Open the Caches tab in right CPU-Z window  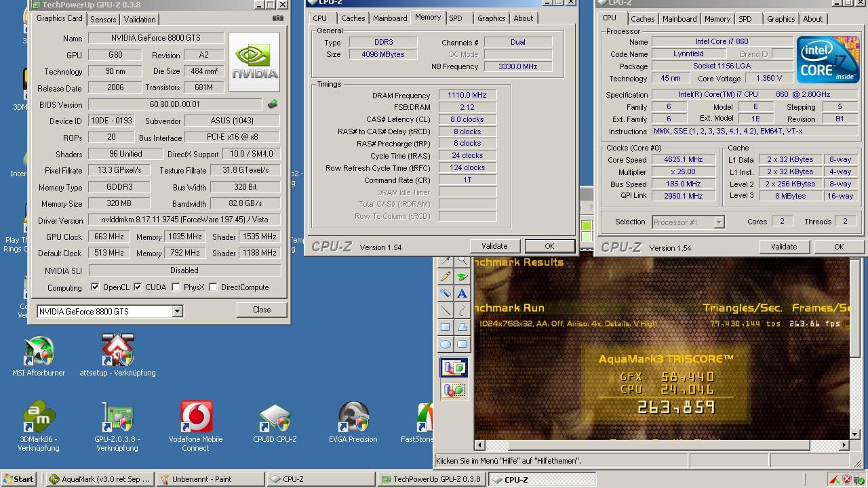coord(643,19)
